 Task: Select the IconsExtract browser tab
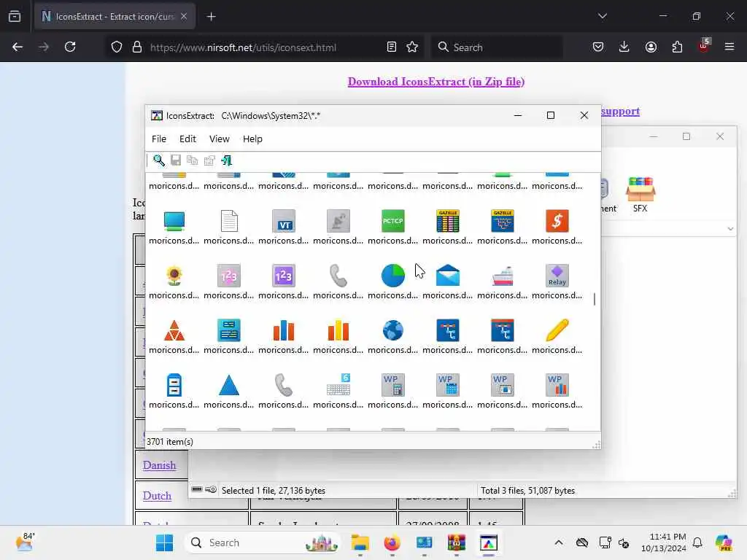coord(115,17)
